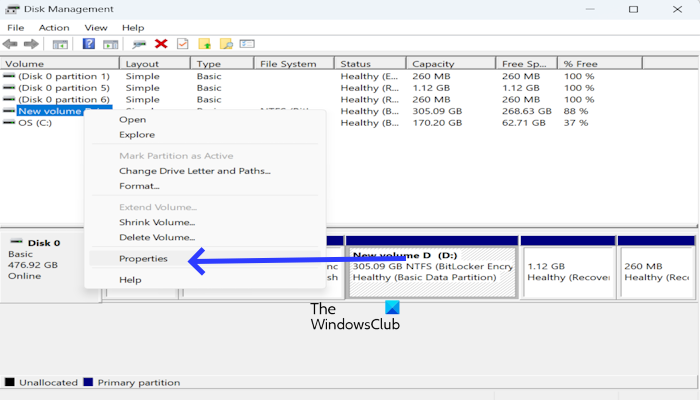Viewport: 700px width, 400px height.
Task: Click the folder with magnifier Explore icon
Action: [x=226, y=43]
